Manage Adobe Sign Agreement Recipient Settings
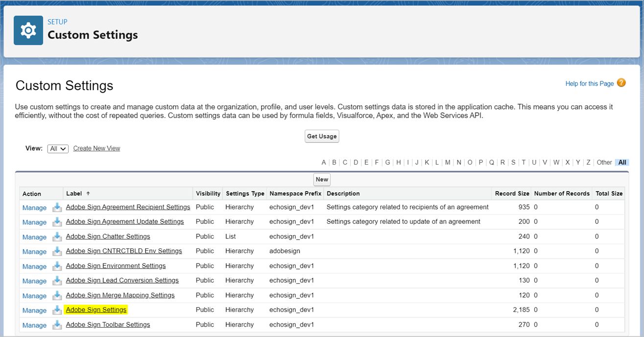 (x=34, y=208)
